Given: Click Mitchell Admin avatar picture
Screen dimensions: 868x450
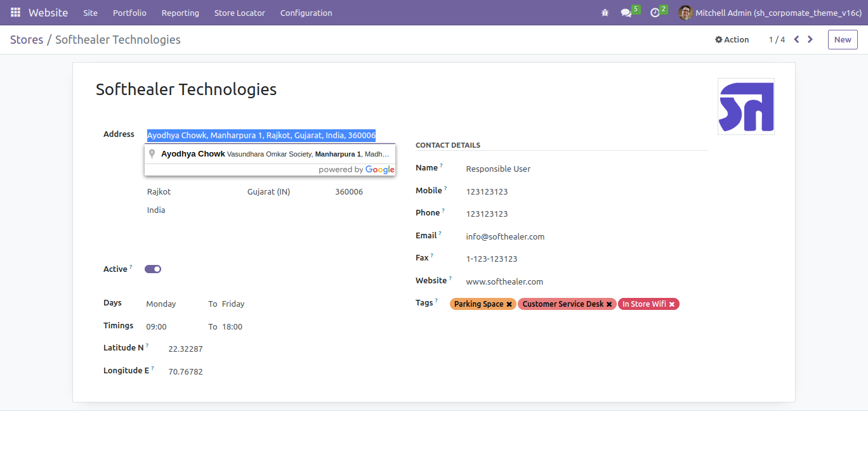Looking at the screenshot, I should click(x=685, y=13).
